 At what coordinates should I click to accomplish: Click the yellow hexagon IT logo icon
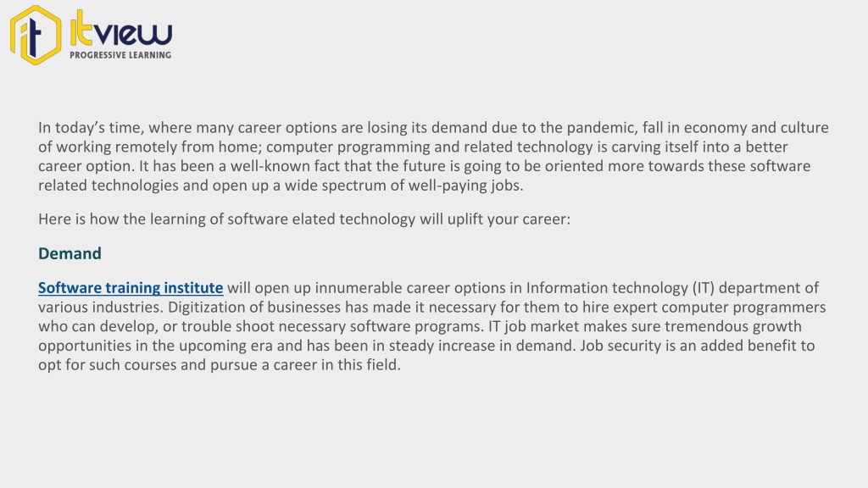coord(36,35)
